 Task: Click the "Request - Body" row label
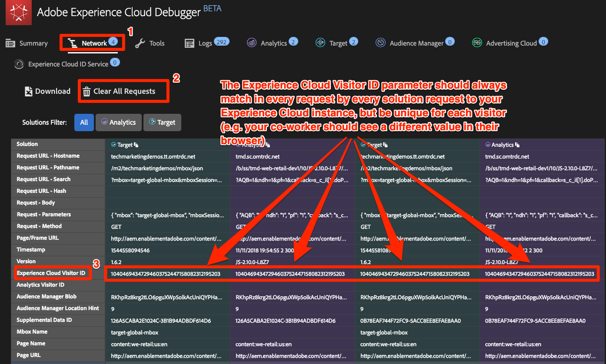[x=36, y=203]
